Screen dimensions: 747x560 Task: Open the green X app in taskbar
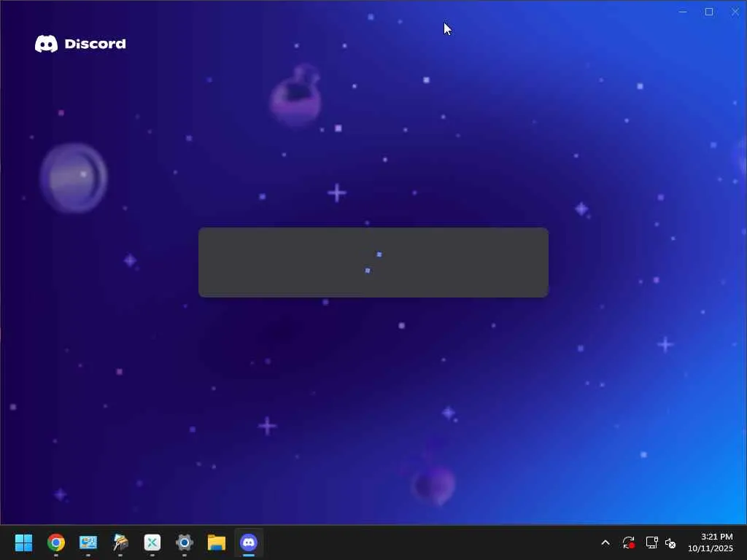(x=152, y=542)
